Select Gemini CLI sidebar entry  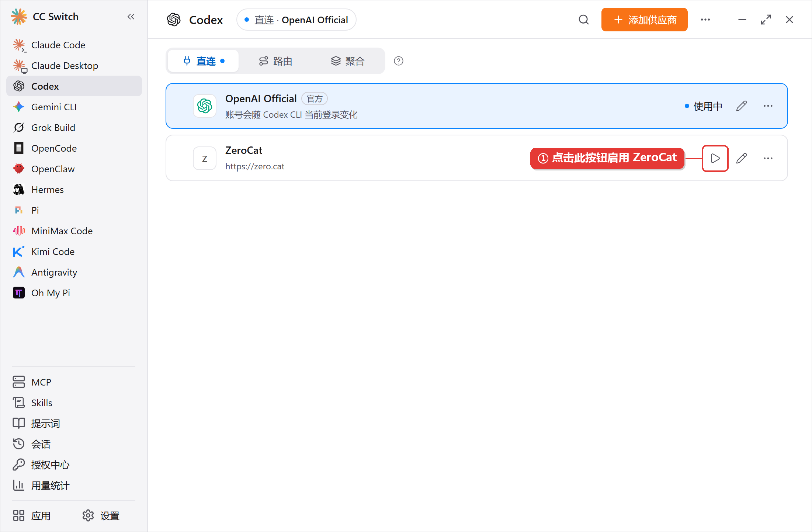pos(74,107)
